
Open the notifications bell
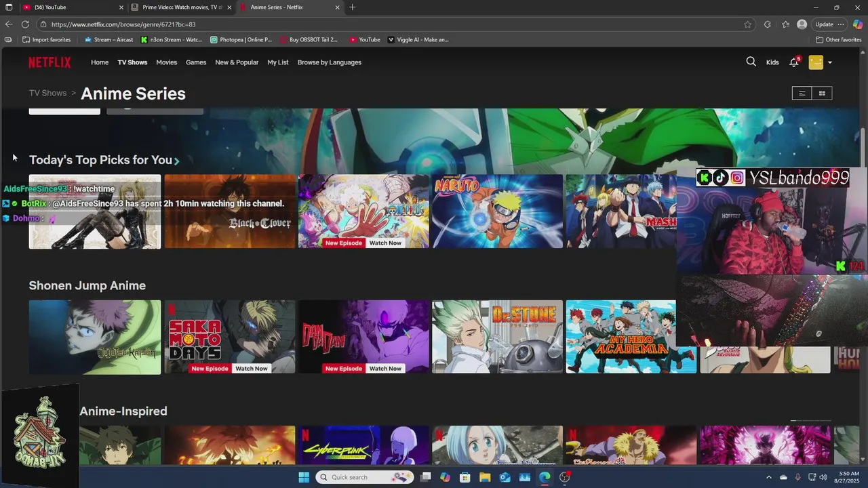click(x=794, y=62)
